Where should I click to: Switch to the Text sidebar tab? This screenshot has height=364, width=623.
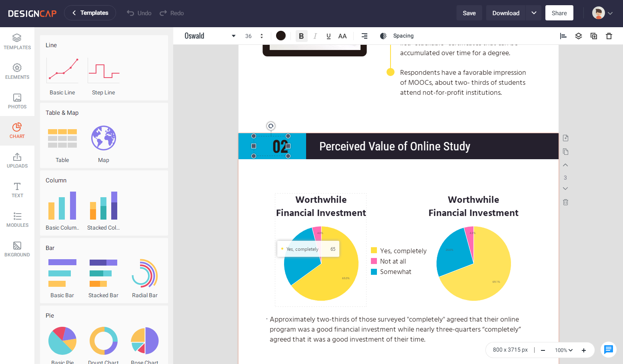tap(17, 190)
